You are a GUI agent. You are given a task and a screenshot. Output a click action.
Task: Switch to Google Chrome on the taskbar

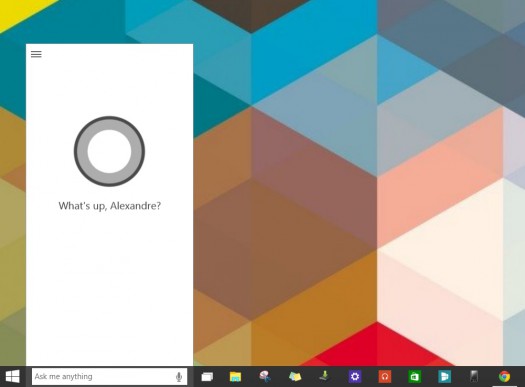(x=504, y=377)
